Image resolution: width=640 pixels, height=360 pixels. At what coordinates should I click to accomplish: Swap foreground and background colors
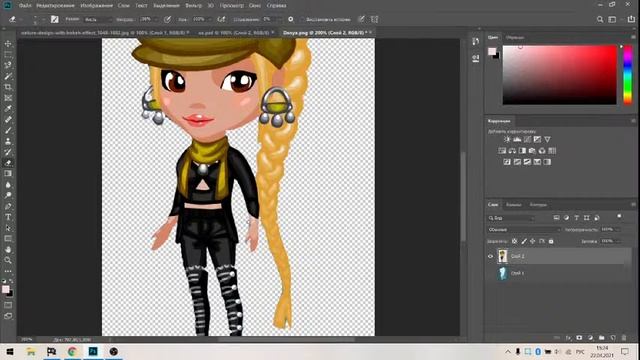click(x=11, y=281)
